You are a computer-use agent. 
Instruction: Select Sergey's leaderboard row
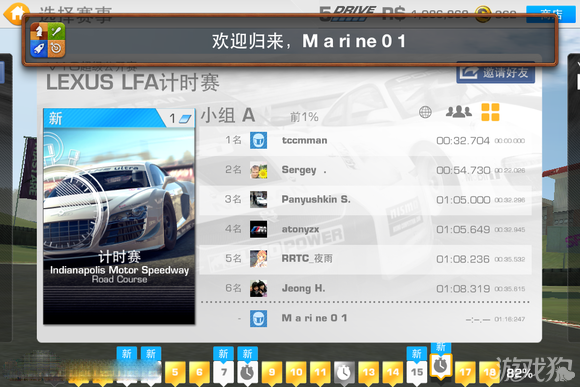pos(365,170)
